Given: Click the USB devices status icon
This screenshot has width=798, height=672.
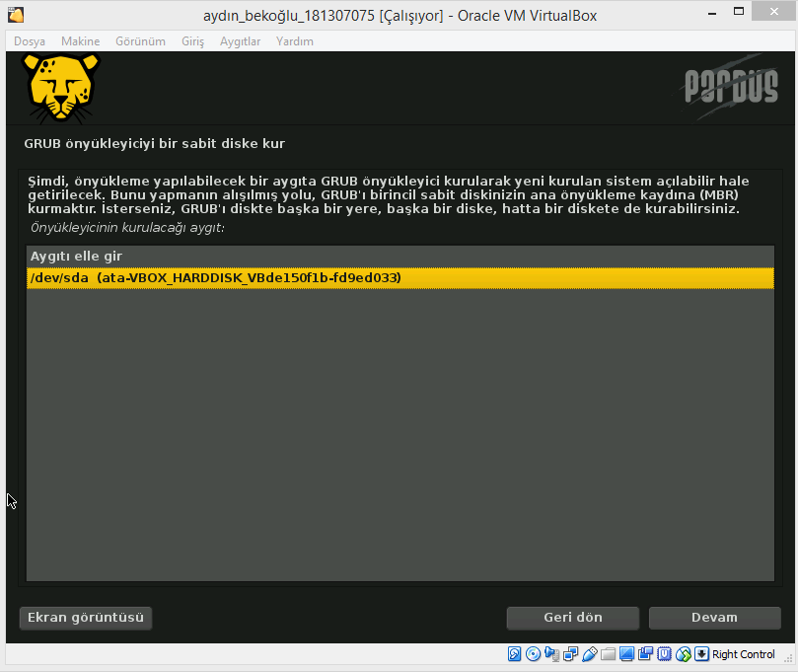Looking at the screenshot, I should [589, 654].
